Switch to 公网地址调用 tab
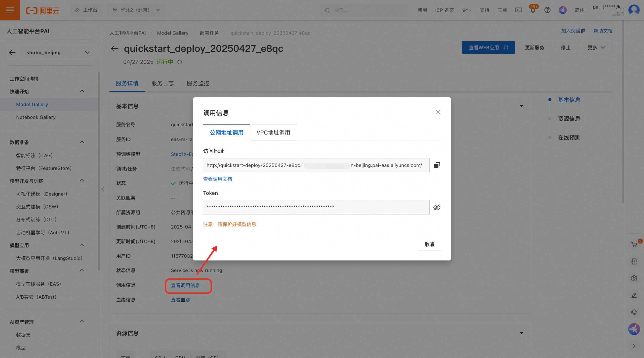644x358 pixels. (x=227, y=132)
